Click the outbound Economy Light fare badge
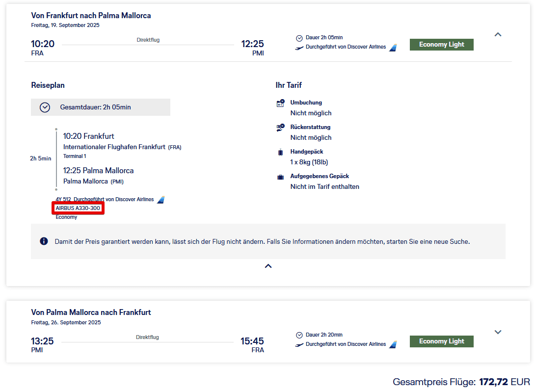 tap(441, 45)
